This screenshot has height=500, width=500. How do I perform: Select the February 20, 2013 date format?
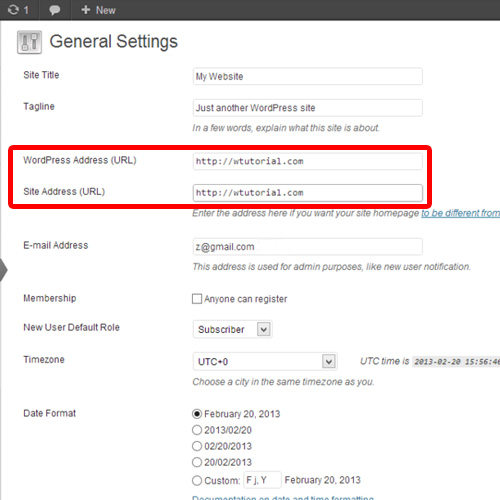tap(197, 414)
